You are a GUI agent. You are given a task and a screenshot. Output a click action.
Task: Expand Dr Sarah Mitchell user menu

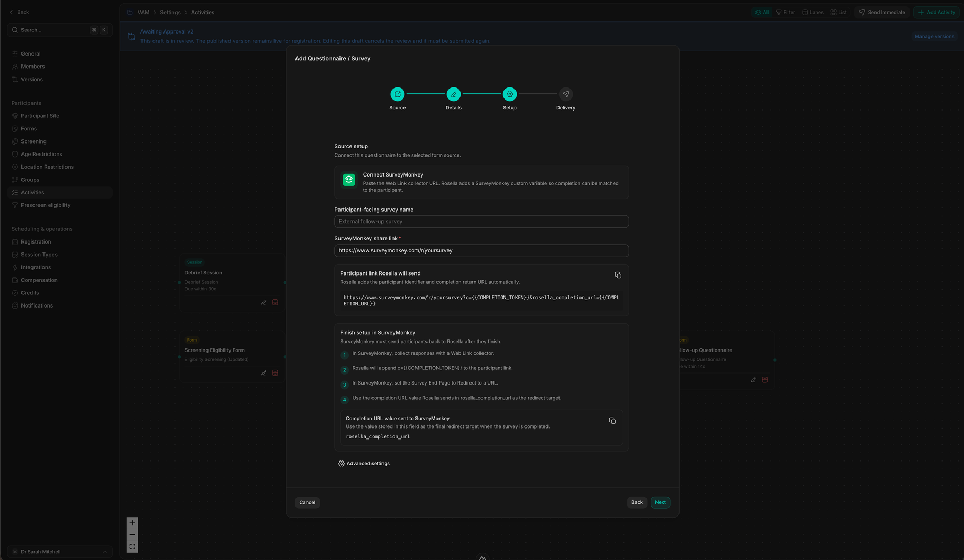pos(60,552)
